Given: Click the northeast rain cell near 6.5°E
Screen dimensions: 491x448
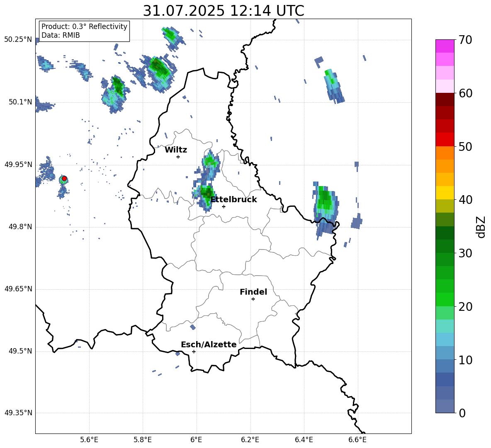Looking at the screenshot, I should (333, 86).
